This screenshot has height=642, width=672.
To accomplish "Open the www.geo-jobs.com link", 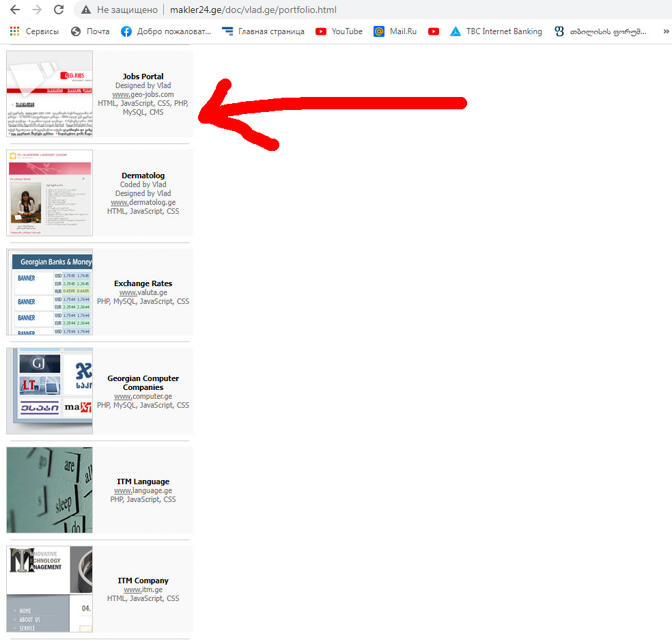I will (x=143, y=94).
